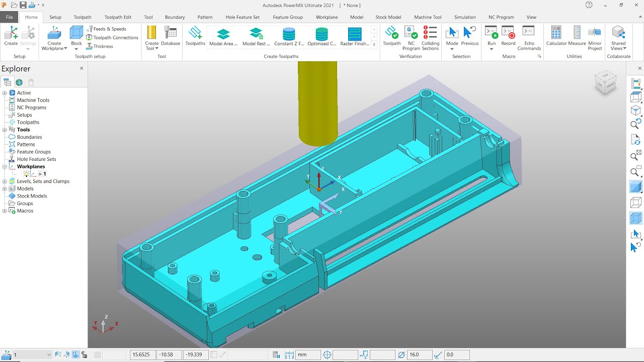Screen dimensions: 644x362
Task: Close the Explorer panel
Action: [82, 68]
